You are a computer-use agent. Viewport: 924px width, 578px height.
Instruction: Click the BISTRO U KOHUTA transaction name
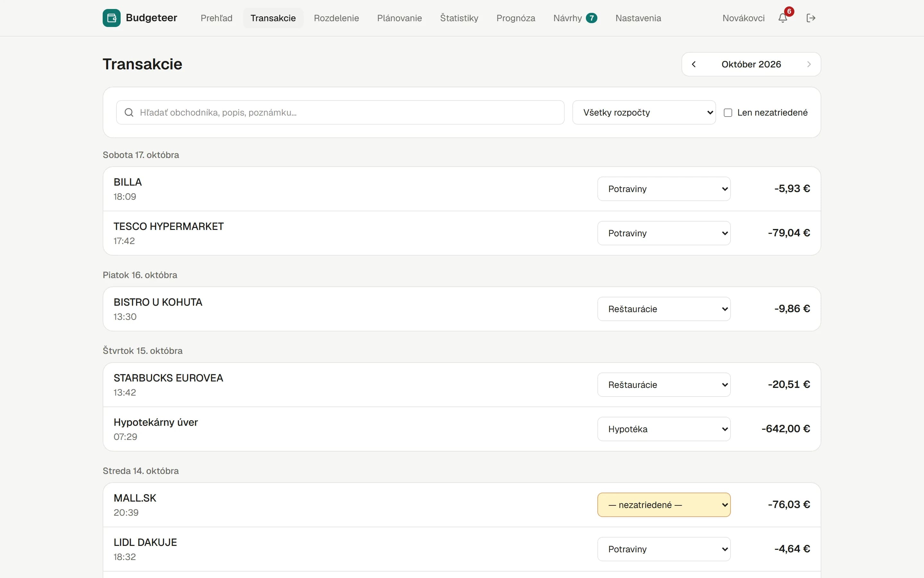(158, 302)
